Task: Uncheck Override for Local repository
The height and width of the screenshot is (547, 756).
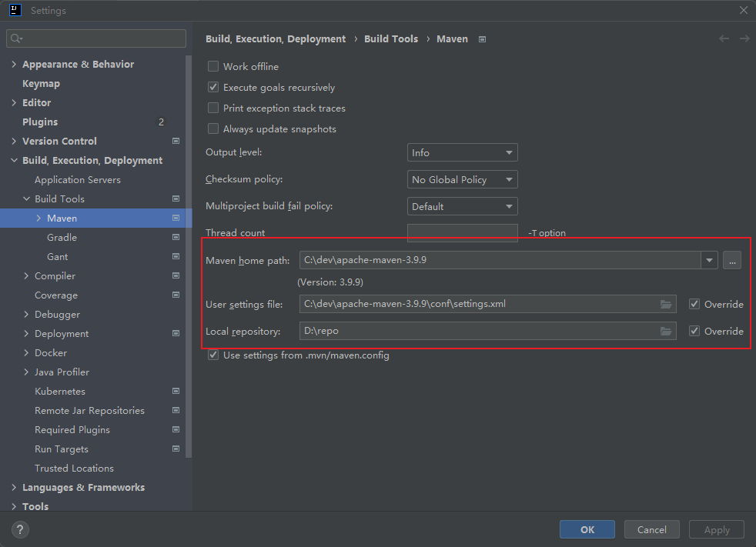Action: click(694, 331)
